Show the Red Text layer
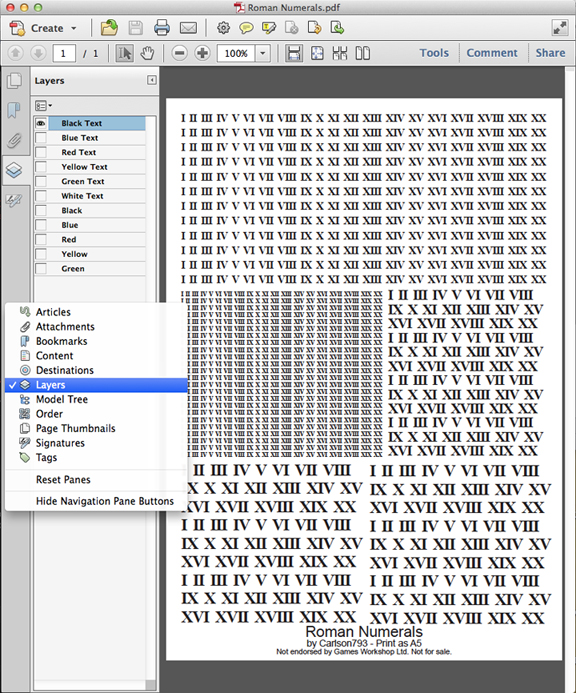Viewport: 576px width, 693px height. click(x=41, y=152)
